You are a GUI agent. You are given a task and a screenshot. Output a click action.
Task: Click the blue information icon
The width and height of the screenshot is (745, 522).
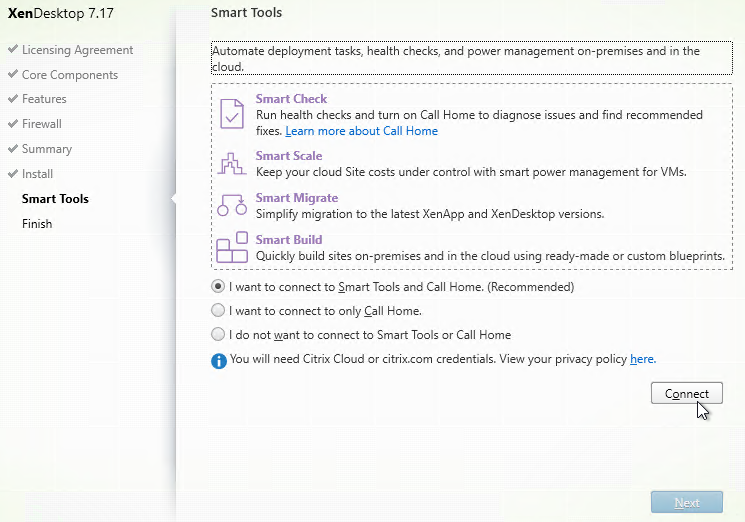[x=219, y=361]
